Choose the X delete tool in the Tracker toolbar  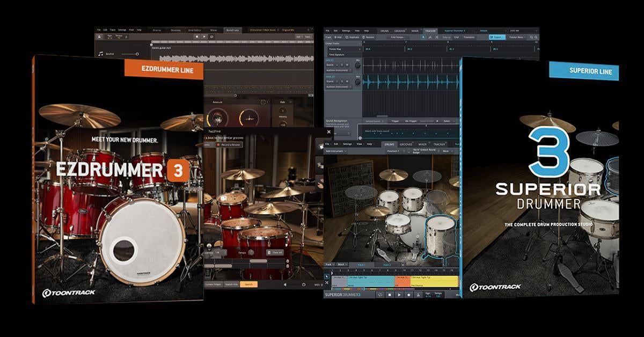click(x=437, y=37)
